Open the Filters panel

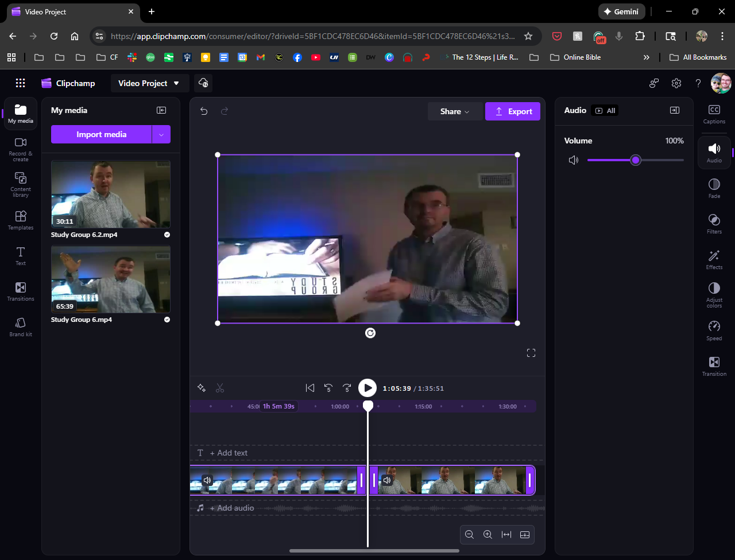tap(714, 223)
